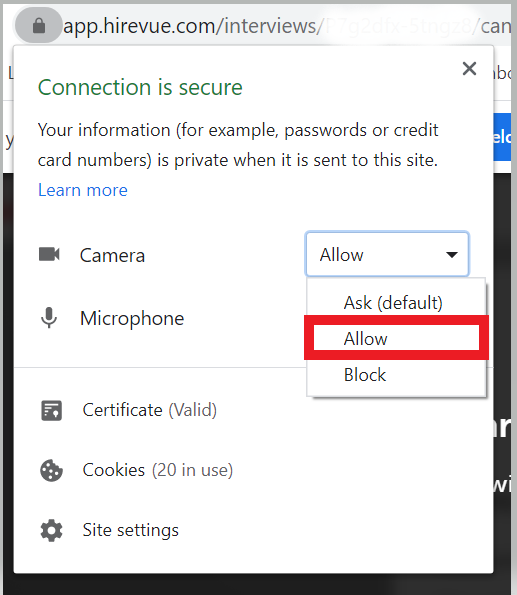Close the site information popup
Viewport: 517px width, 595px height.
tap(469, 69)
